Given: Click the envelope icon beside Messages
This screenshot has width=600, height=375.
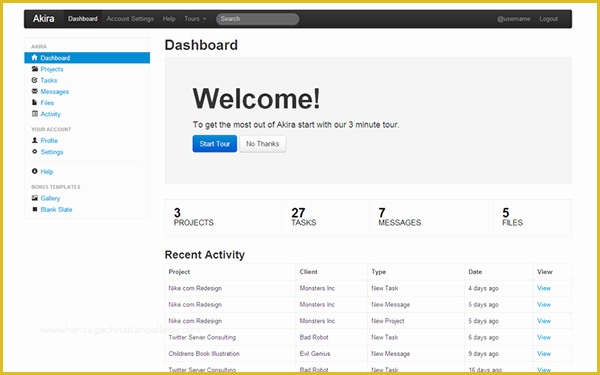Looking at the screenshot, I should (x=34, y=91).
